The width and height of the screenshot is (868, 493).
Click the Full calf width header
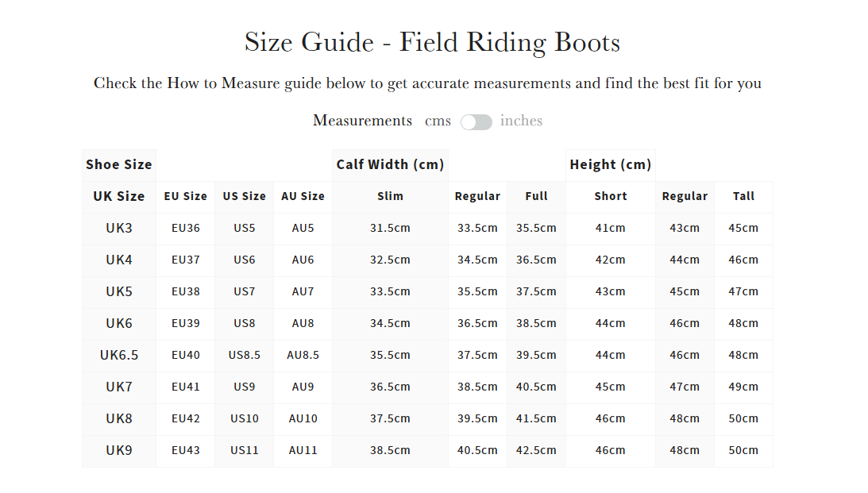[536, 196]
